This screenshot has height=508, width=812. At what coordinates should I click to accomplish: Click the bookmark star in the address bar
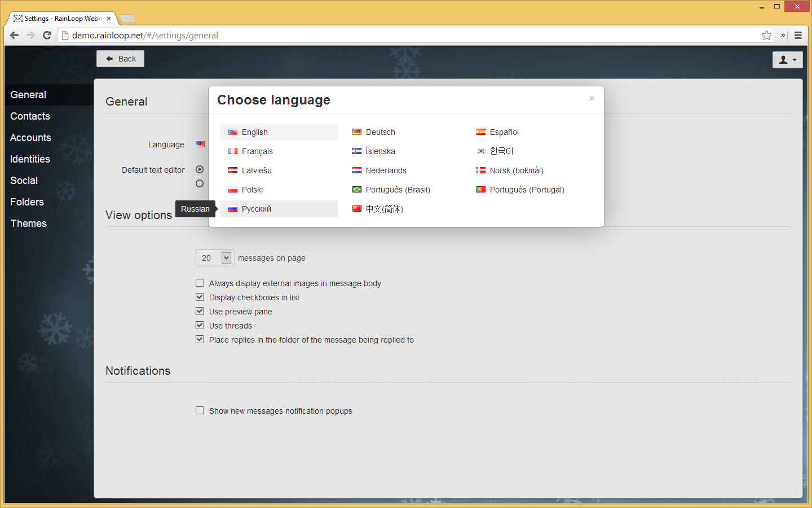[766, 35]
